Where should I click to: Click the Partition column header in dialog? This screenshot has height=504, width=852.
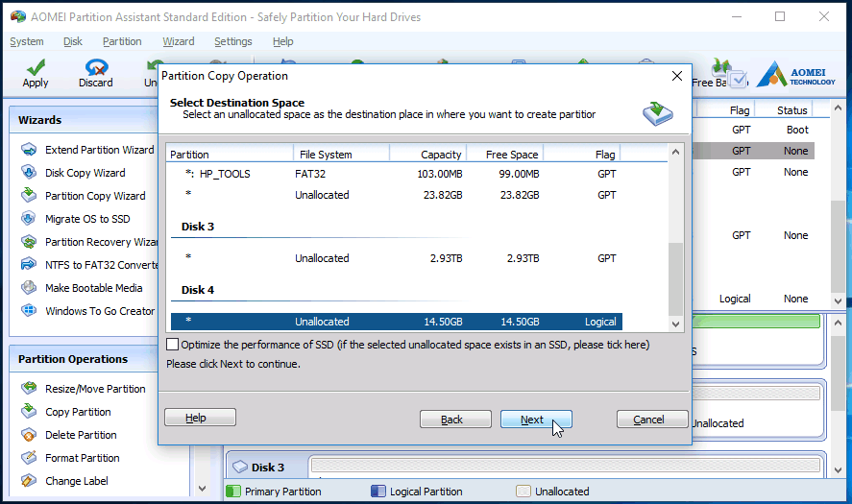(x=230, y=155)
